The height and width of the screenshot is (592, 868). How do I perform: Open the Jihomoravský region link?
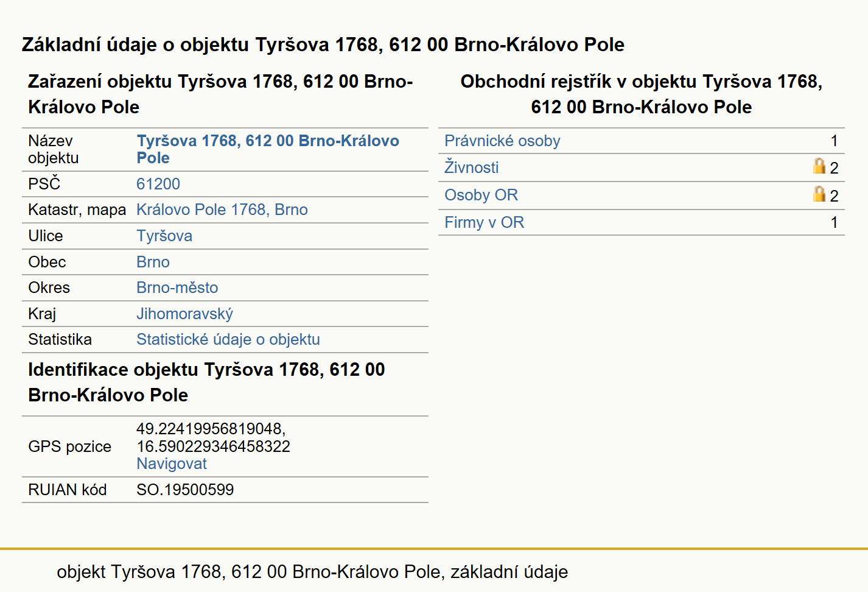[184, 314]
